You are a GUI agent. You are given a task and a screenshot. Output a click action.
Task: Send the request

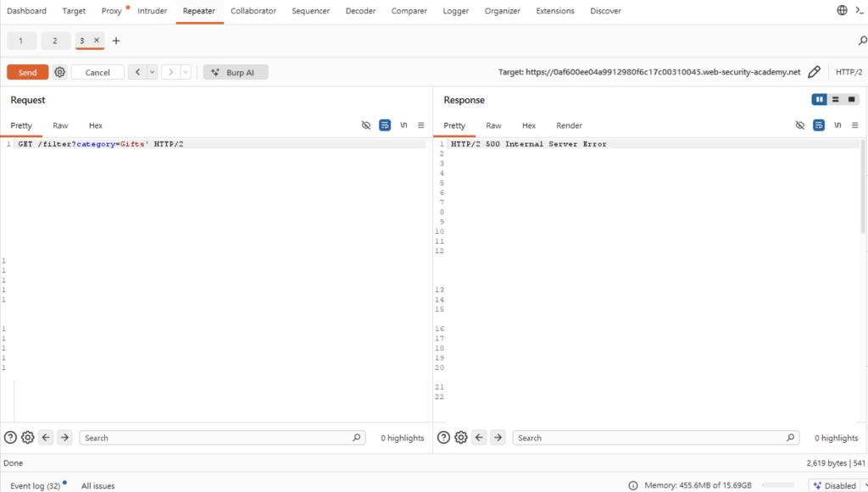28,73
